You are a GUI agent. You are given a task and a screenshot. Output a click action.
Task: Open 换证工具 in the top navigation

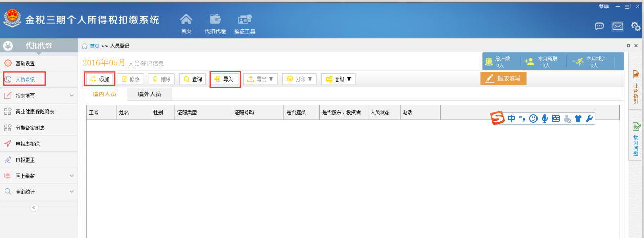point(244,24)
